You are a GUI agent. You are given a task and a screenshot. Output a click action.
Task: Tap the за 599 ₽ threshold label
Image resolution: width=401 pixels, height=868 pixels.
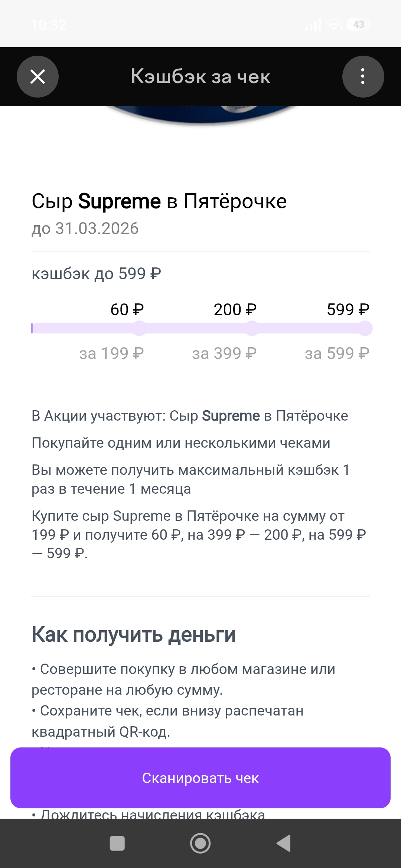[337, 354]
